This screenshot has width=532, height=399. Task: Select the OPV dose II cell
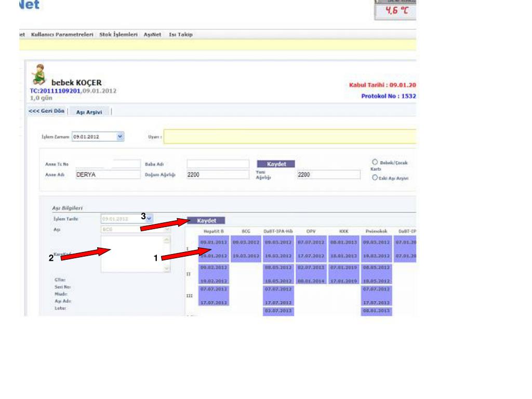click(311, 274)
